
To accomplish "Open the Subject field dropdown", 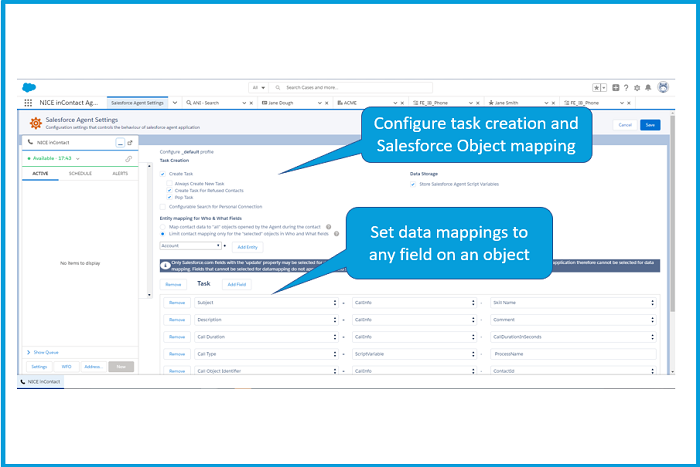I will click(x=265, y=302).
